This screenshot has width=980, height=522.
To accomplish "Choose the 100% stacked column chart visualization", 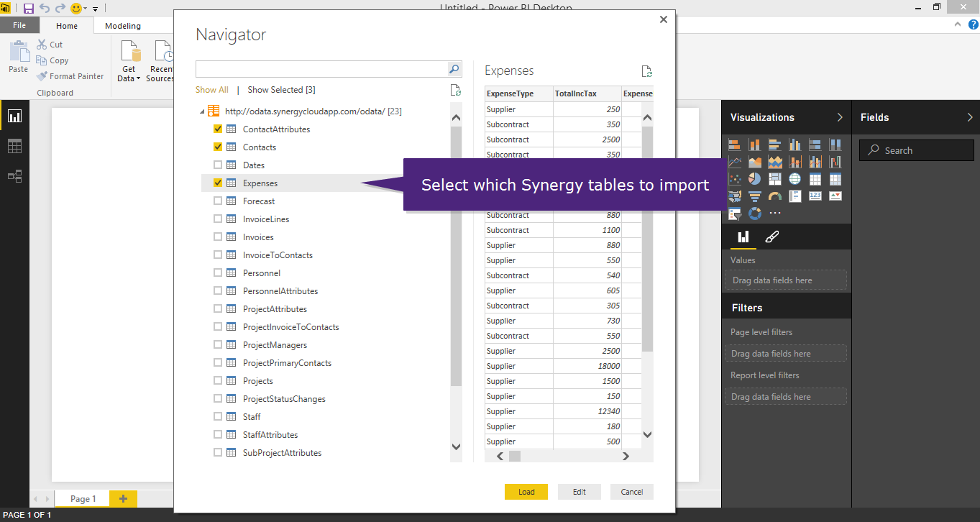I will 835,145.
